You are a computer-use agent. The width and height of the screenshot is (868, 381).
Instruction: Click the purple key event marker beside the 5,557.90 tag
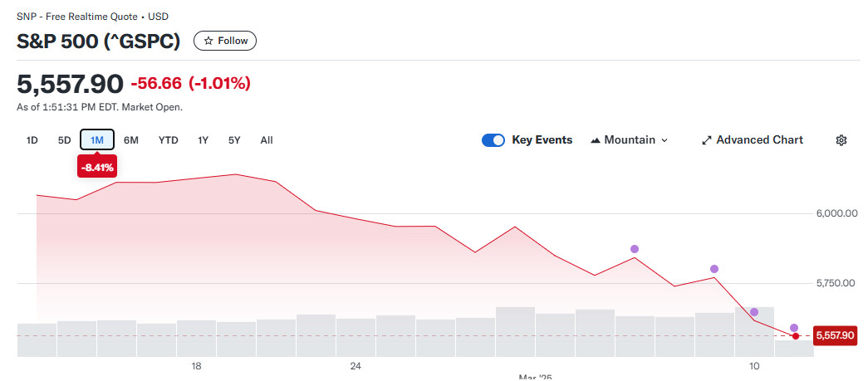(794, 328)
